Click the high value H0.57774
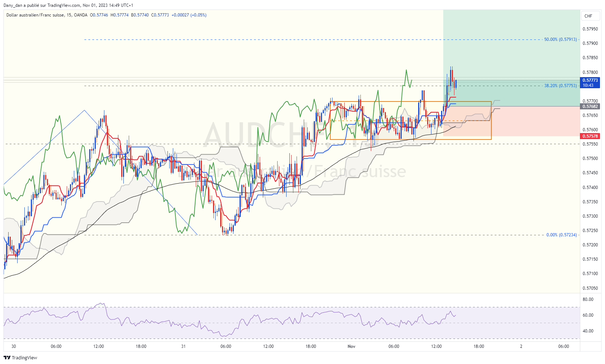 point(119,15)
